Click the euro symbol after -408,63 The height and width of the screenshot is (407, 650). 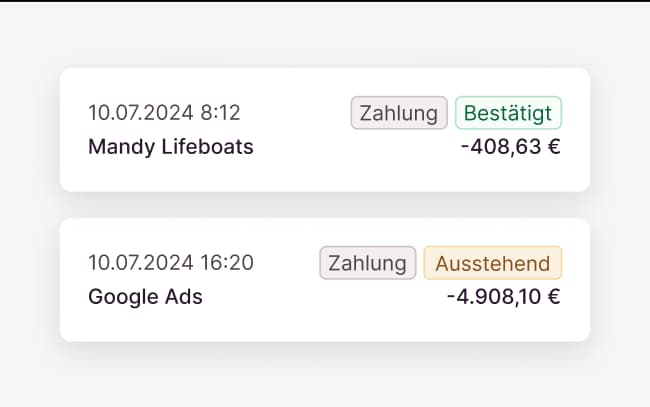[x=553, y=147]
